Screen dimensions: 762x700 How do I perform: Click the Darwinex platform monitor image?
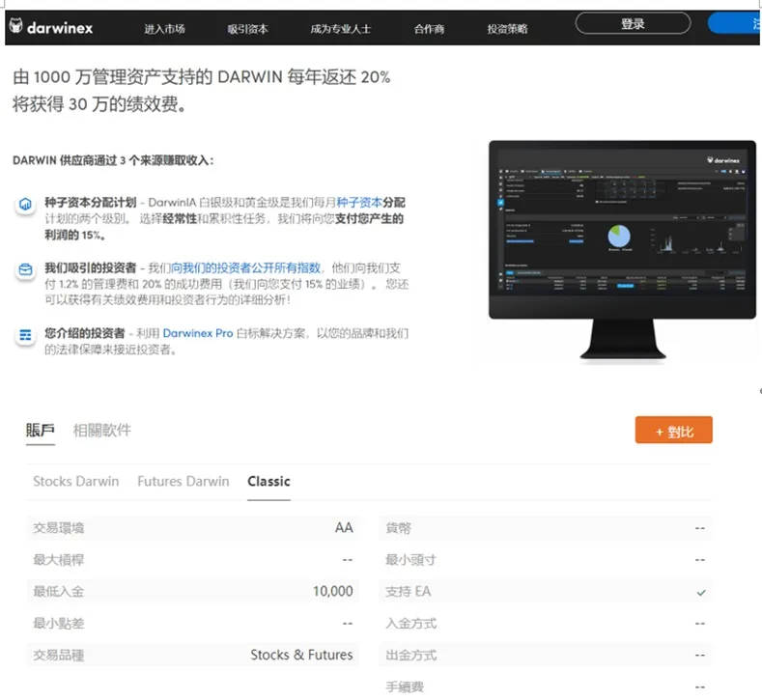623,250
